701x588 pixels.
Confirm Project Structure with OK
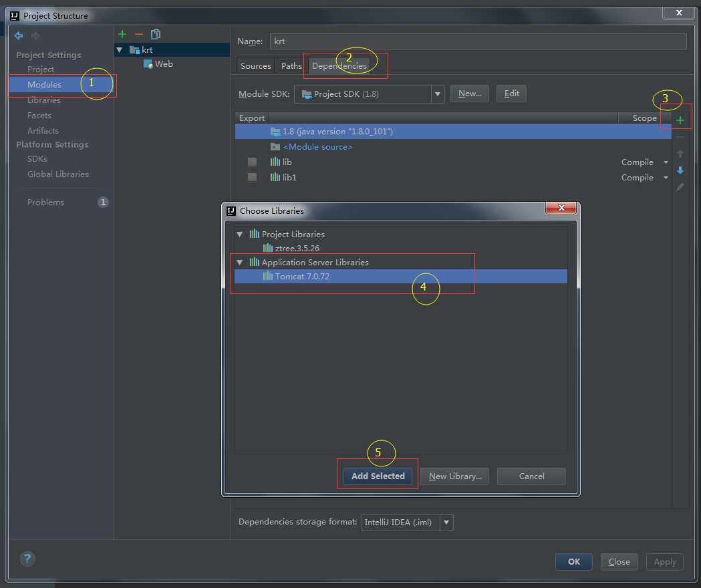click(x=573, y=562)
